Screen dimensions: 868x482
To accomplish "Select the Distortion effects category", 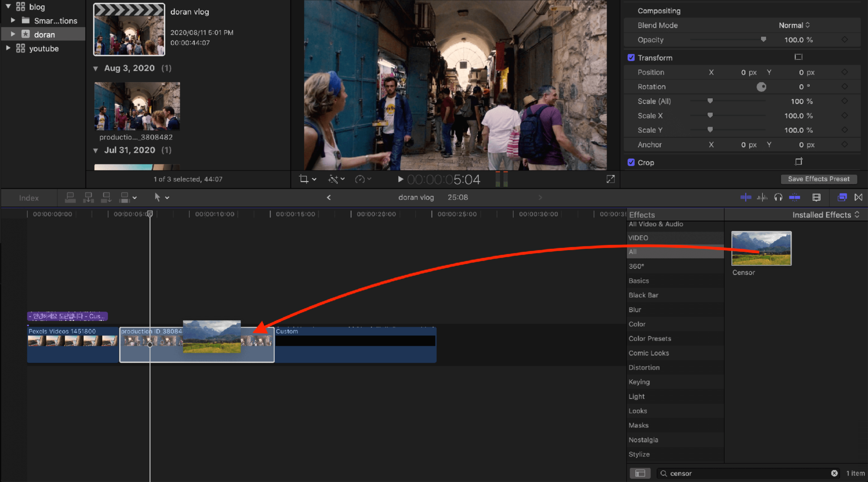I will pos(644,367).
